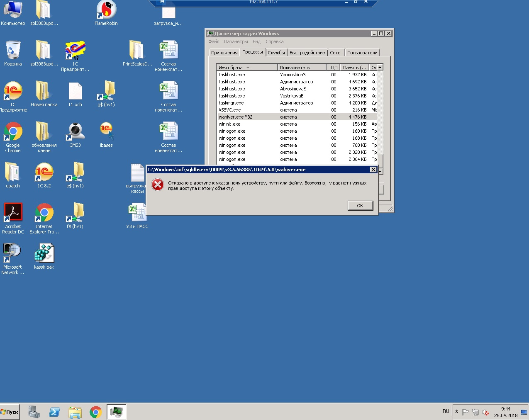The height and width of the screenshot is (420, 529).
Task: Select the обновления камин folder
Action: coord(44,137)
